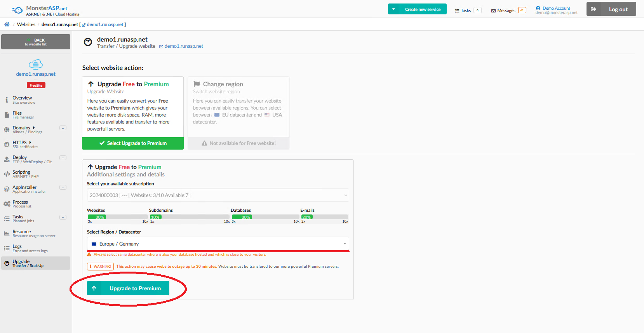This screenshot has width=644, height=333.
Task: Click the E-mails 20% usage bar
Action: click(324, 217)
